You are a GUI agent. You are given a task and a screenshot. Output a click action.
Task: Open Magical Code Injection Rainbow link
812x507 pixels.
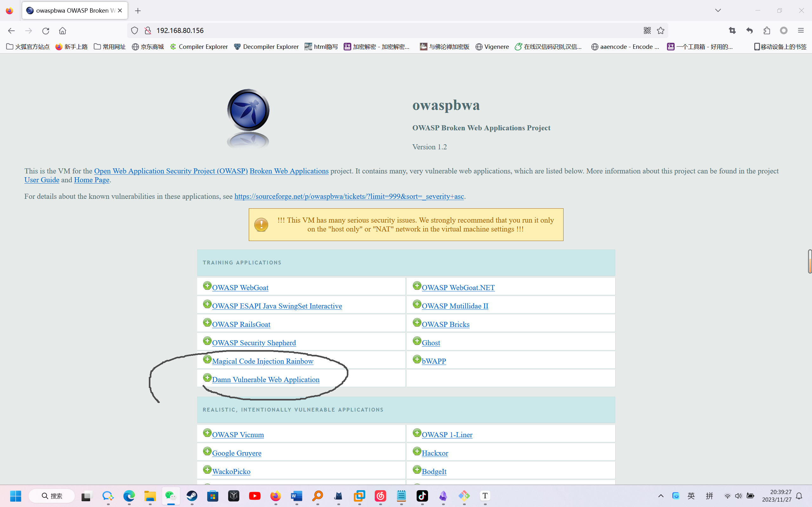pyautogui.click(x=263, y=361)
